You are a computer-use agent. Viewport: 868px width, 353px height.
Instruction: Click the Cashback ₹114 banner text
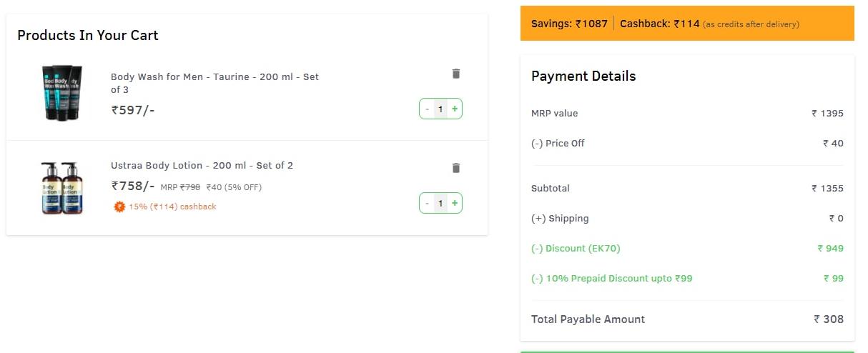pyautogui.click(x=659, y=24)
